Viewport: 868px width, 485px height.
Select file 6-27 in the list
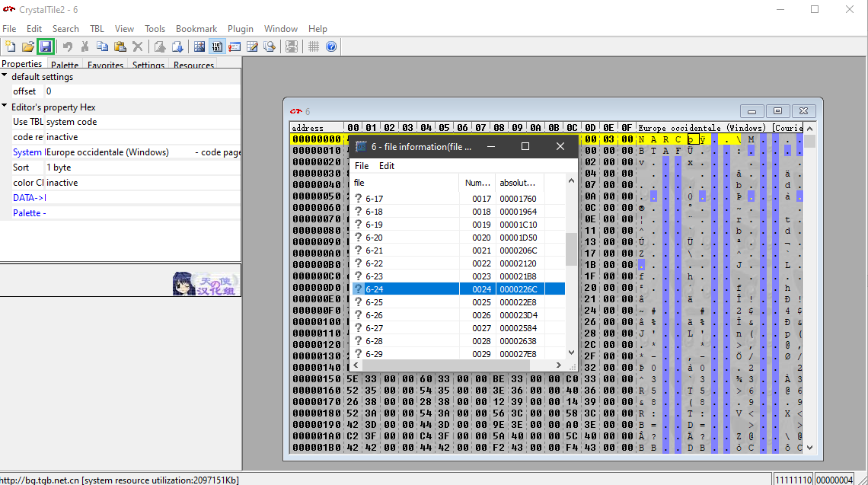coord(374,328)
